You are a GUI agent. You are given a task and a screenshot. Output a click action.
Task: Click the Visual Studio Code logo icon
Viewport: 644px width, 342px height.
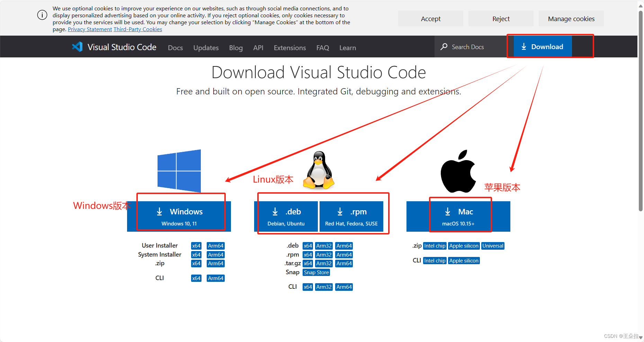[x=77, y=47]
